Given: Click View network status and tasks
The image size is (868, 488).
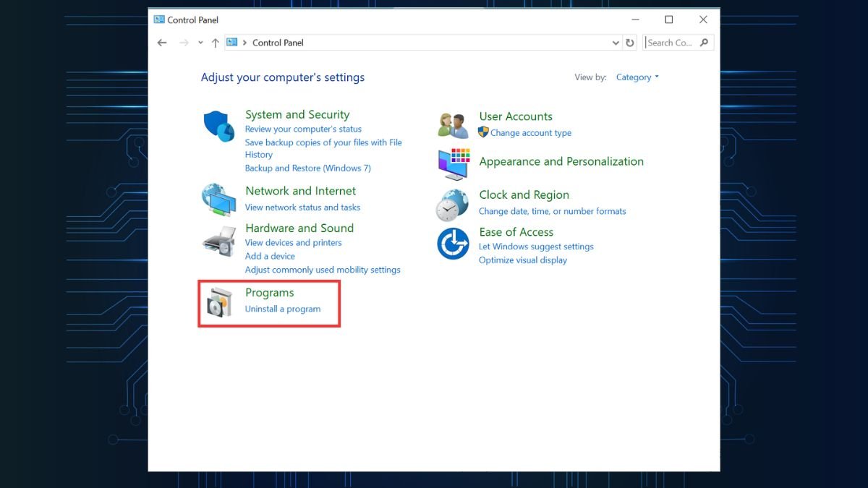Looking at the screenshot, I should (302, 207).
